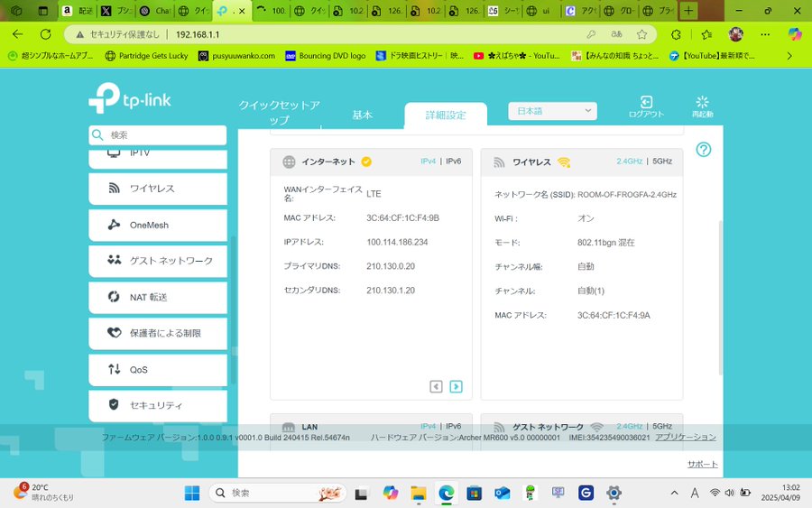Open the OneMesh sidebar item
Image resolution: width=812 pixels, height=508 pixels.
(x=157, y=225)
